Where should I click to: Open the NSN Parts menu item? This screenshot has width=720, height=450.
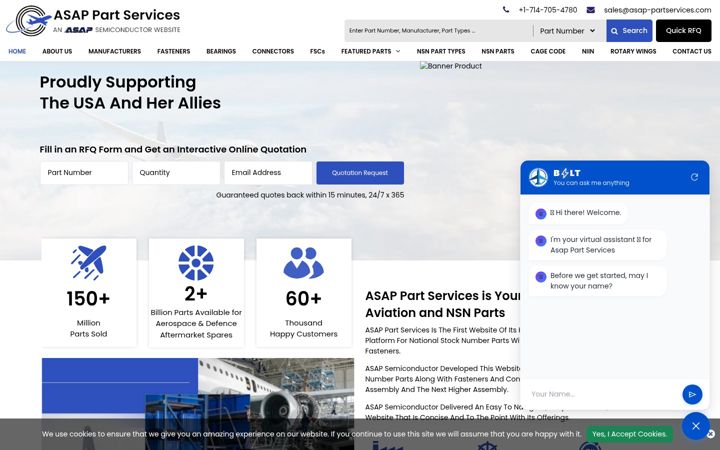pos(498,51)
